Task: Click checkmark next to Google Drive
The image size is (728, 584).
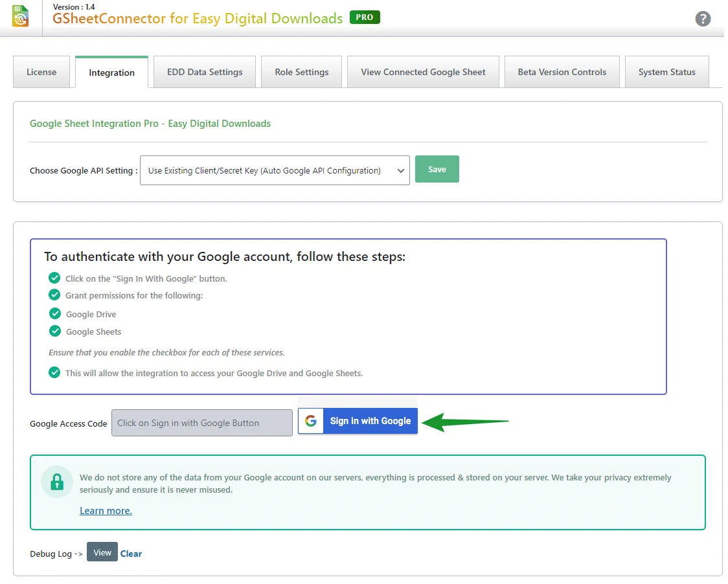Action: coord(55,313)
